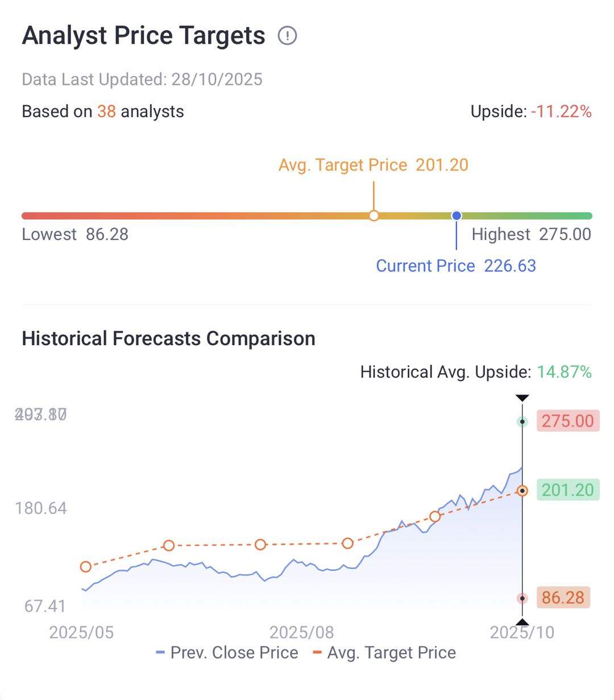Click the red dot at the lowest target level

point(522,598)
